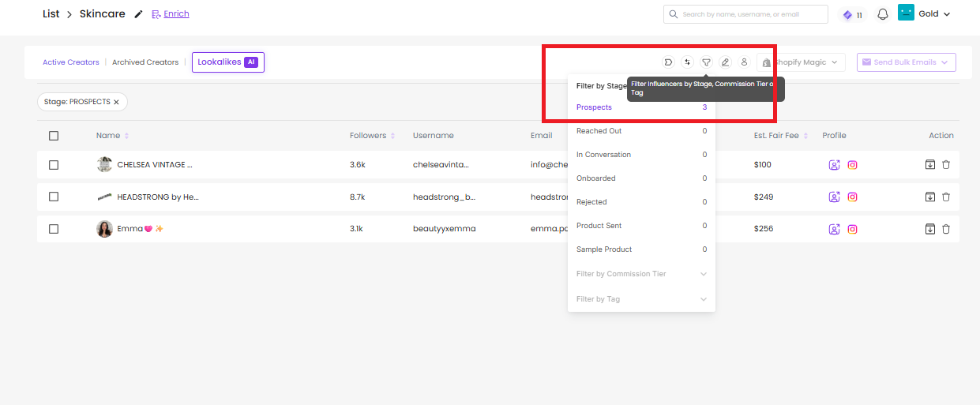Delete the CHELSEA VINTAGE row

pyautogui.click(x=946, y=164)
